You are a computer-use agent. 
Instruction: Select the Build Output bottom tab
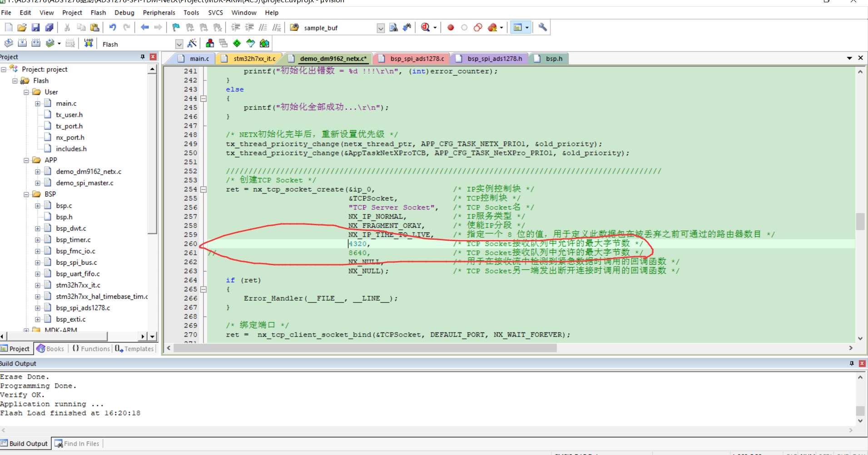tap(25, 444)
